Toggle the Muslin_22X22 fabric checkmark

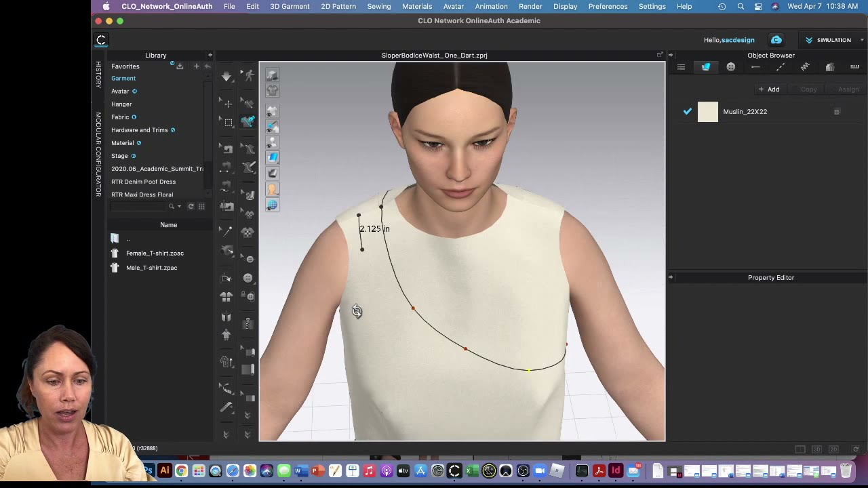tap(688, 112)
